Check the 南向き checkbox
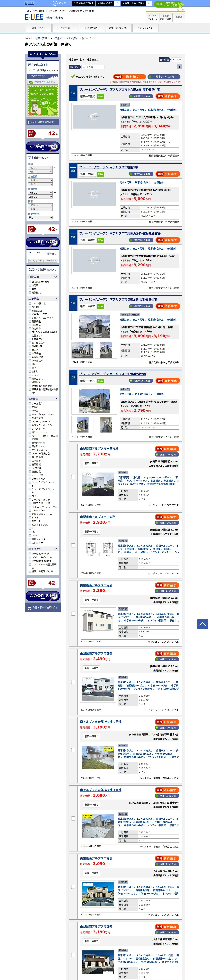 (x=30, y=350)
